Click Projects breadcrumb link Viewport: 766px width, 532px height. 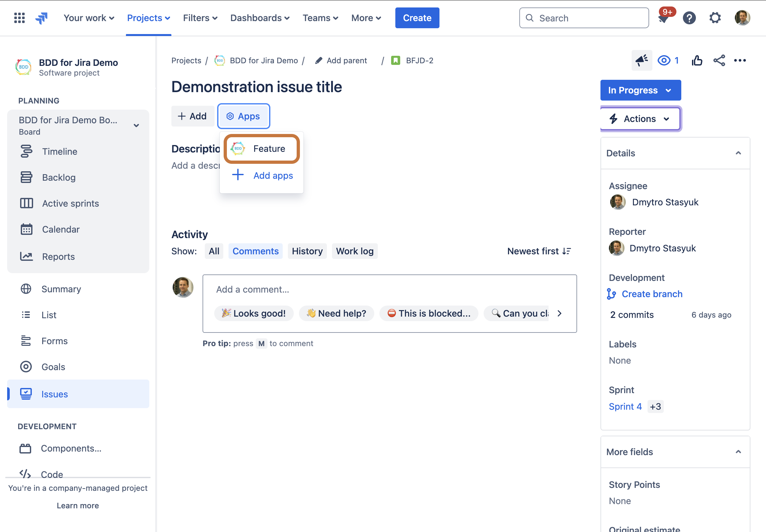click(186, 60)
